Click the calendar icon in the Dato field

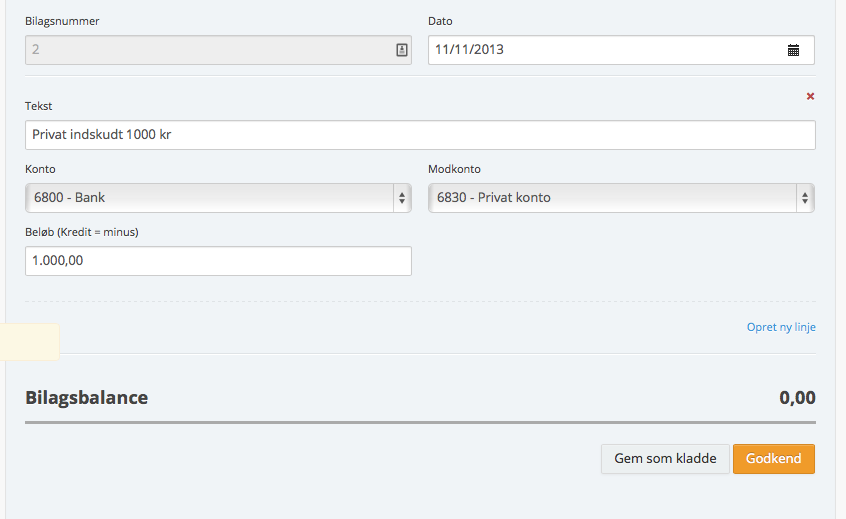794,49
